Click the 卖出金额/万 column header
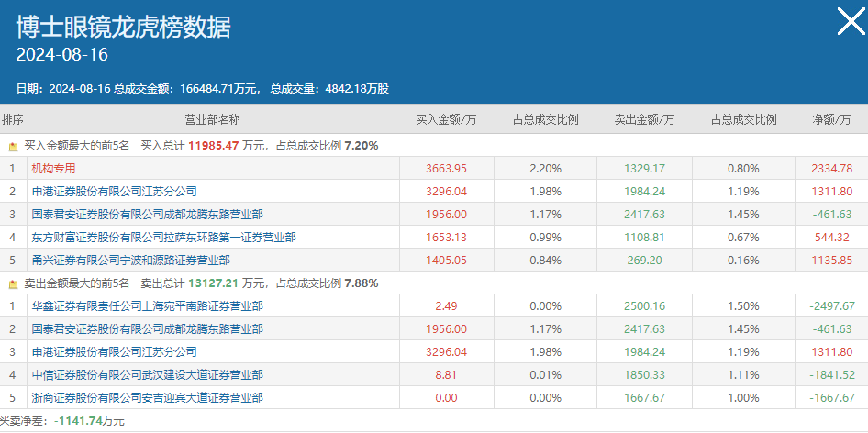The width and height of the screenshot is (868, 433). 644,119
